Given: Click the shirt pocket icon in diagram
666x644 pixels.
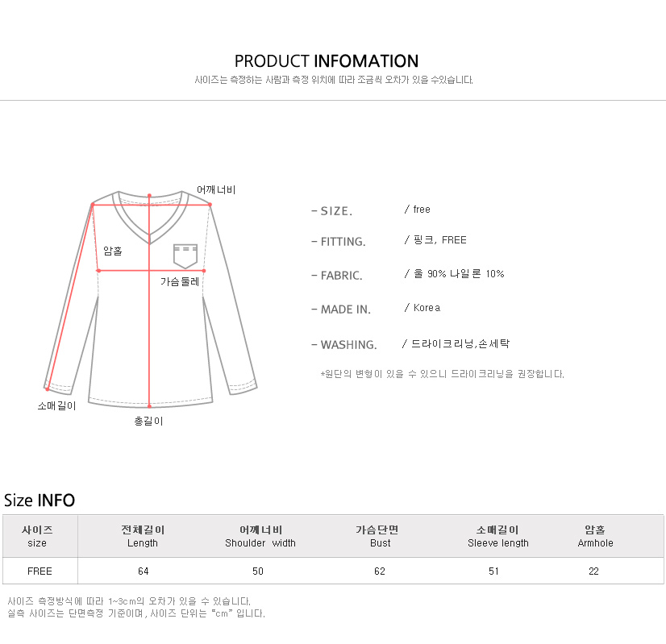Looking at the screenshot, I should 185,256.
